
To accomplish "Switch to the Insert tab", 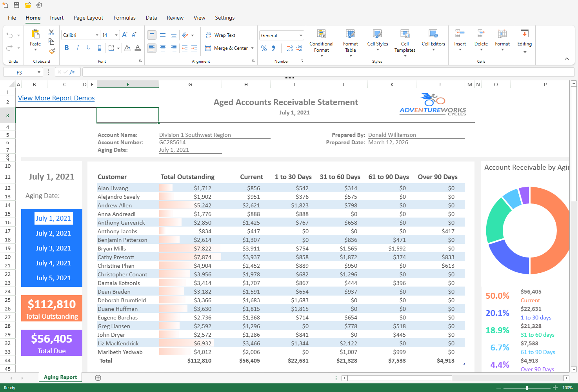I will pos(57,18).
